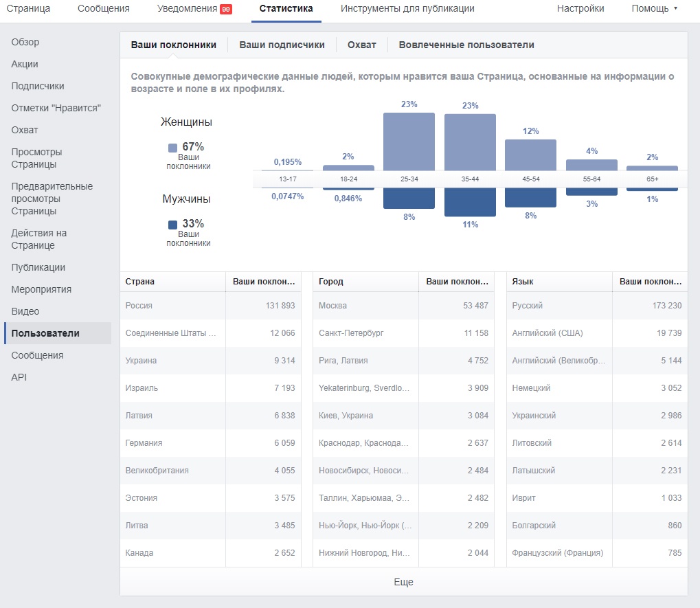Open the Помощь dropdown menu

point(653,9)
